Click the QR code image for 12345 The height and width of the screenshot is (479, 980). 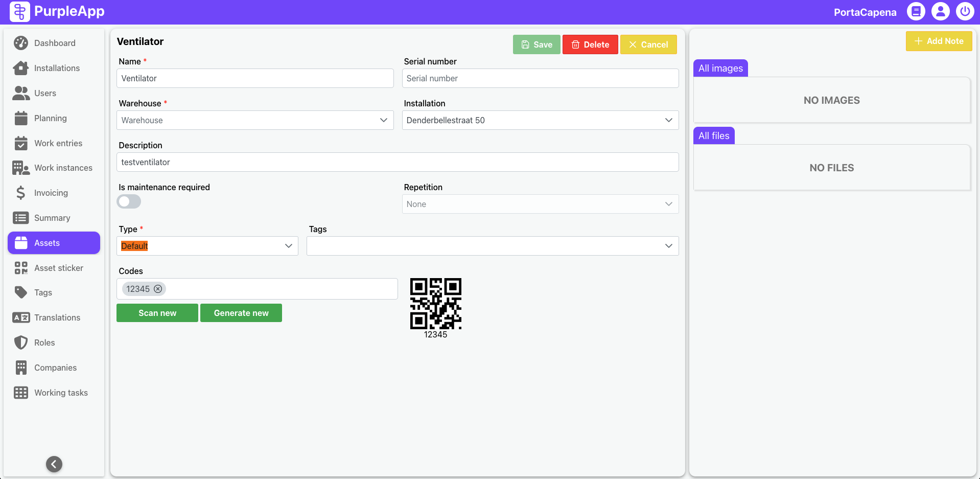(435, 304)
